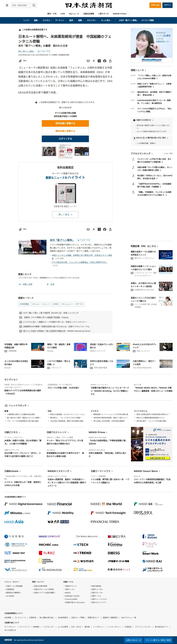Click the NIKKEI Value Search logo
Image resolution: width=177 pixels, height=644 pixels.
[15, 570]
